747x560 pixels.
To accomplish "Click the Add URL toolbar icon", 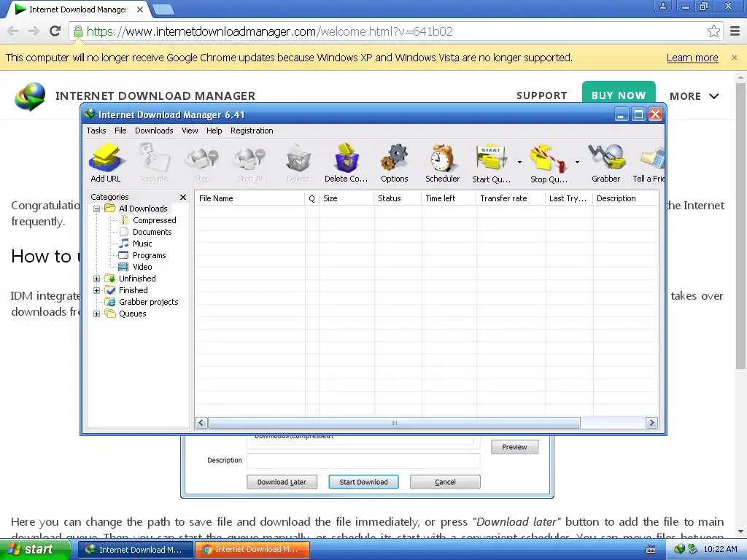I will (105, 163).
